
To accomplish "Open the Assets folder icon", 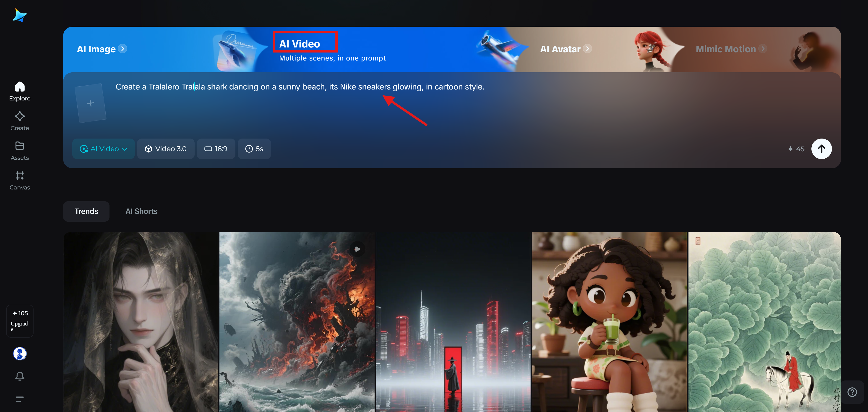I will pos(20,150).
